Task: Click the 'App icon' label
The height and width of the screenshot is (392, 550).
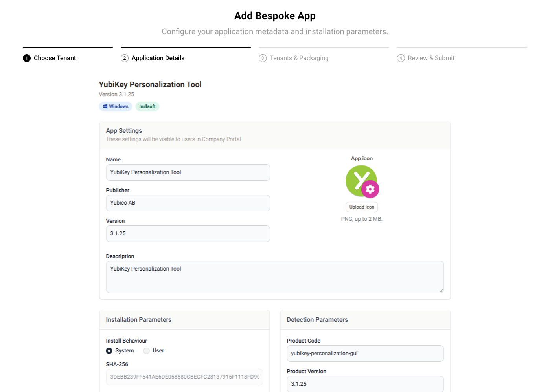Action: click(x=362, y=159)
